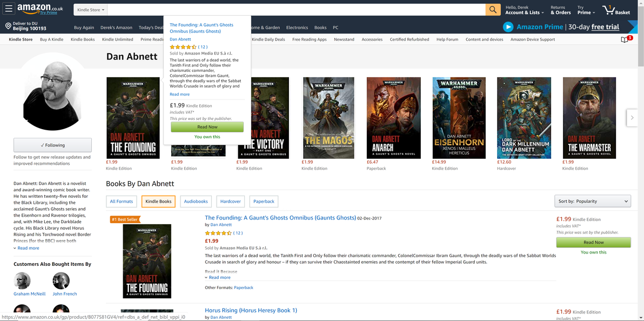
Task: Open Help Forum in the sub-navigation
Action: [447, 39]
